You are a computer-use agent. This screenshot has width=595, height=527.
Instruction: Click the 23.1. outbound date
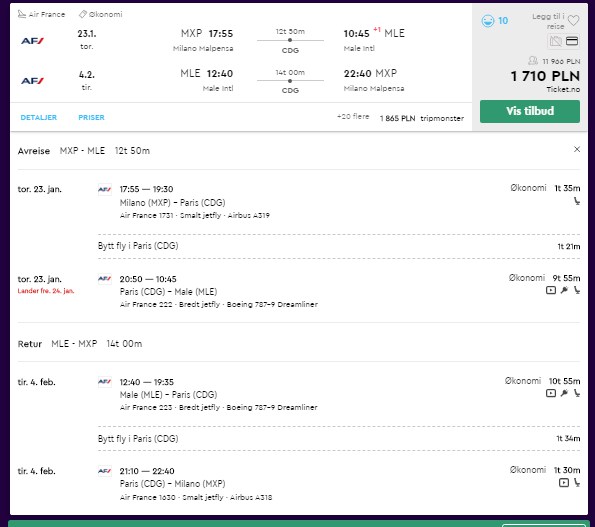coord(87,34)
